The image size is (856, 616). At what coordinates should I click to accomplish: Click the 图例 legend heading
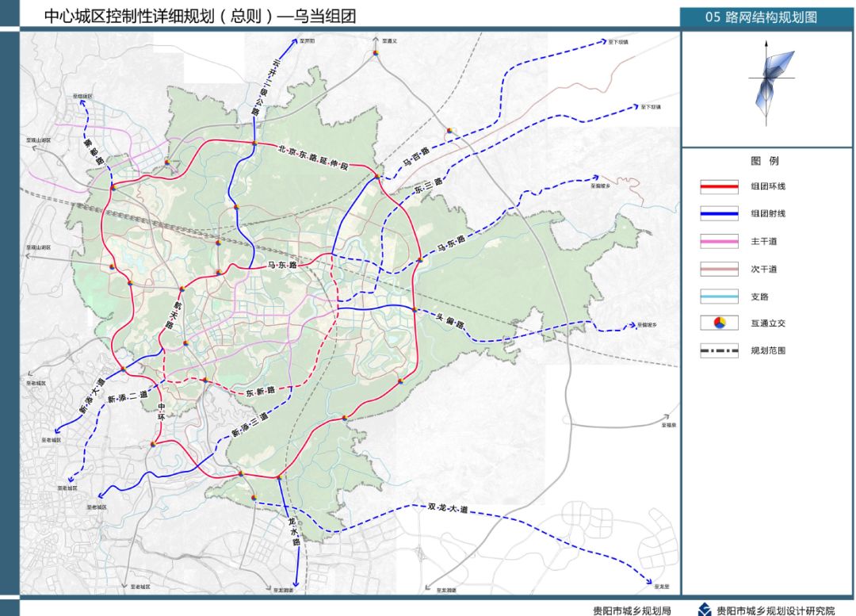[765, 161]
